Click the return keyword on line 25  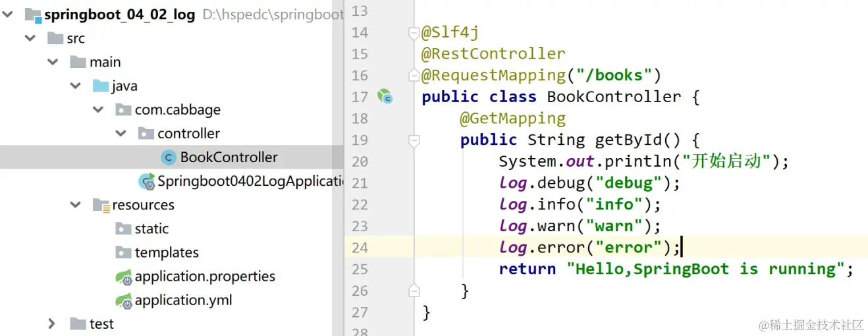point(527,269)
